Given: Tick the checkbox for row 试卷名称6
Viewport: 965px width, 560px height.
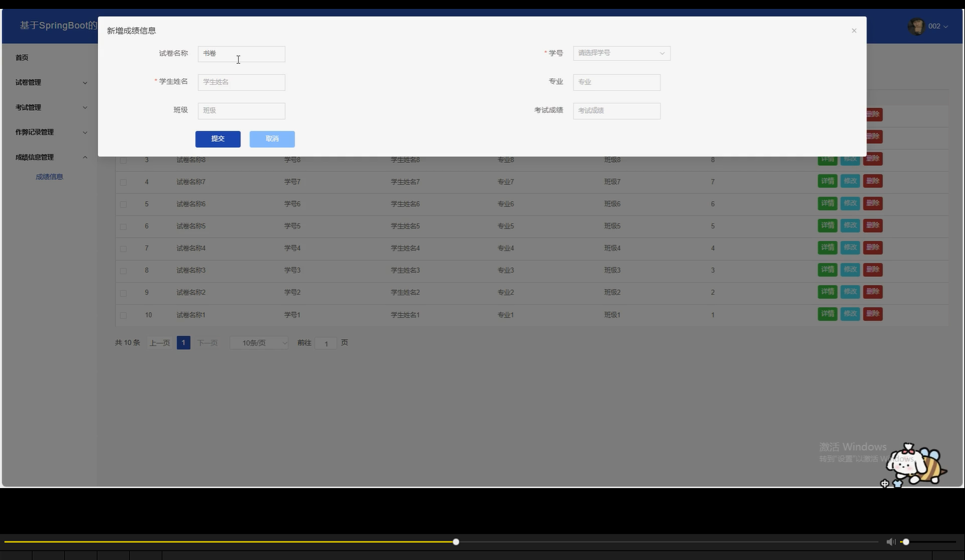Looking at the screenshot, I should point(123,204).
